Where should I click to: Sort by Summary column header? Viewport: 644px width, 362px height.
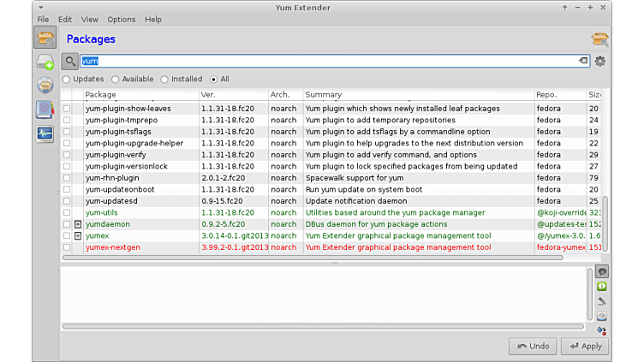point(419,94)
